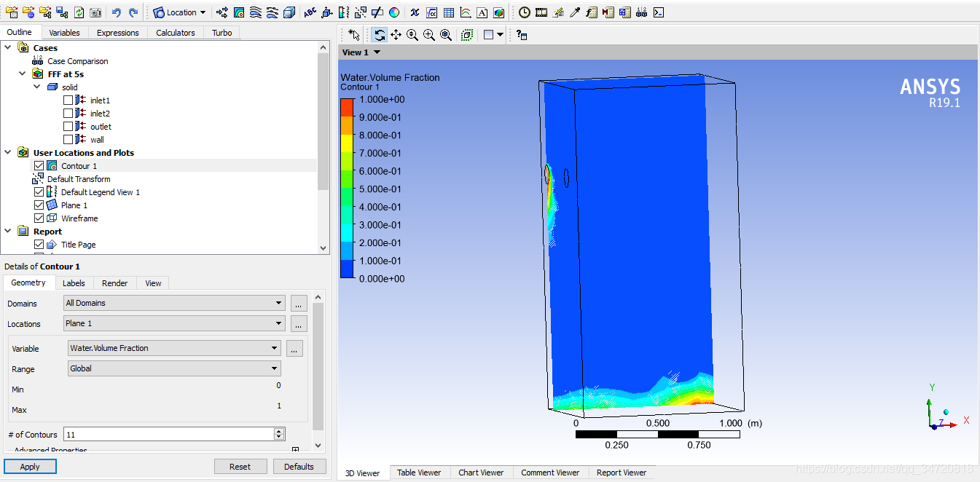Toggle the inlet2 checkbox
The height and width of the screenshot is (482, 980).
click(x=68, y=114)
